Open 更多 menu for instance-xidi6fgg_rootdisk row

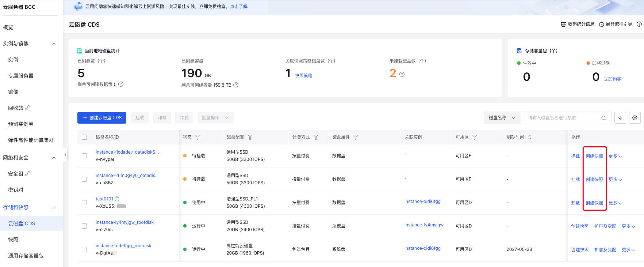click(628, 250)
